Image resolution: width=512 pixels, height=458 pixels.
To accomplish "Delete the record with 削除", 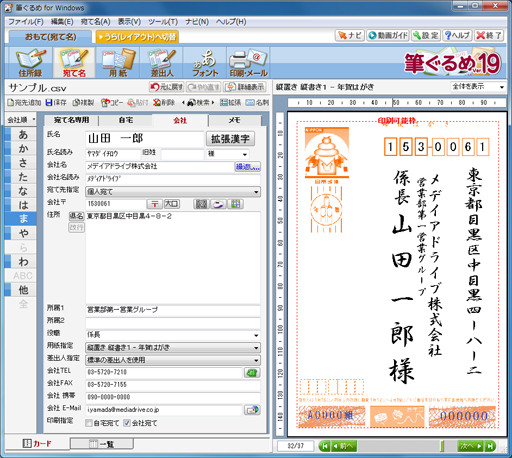I will click(164, 103).
